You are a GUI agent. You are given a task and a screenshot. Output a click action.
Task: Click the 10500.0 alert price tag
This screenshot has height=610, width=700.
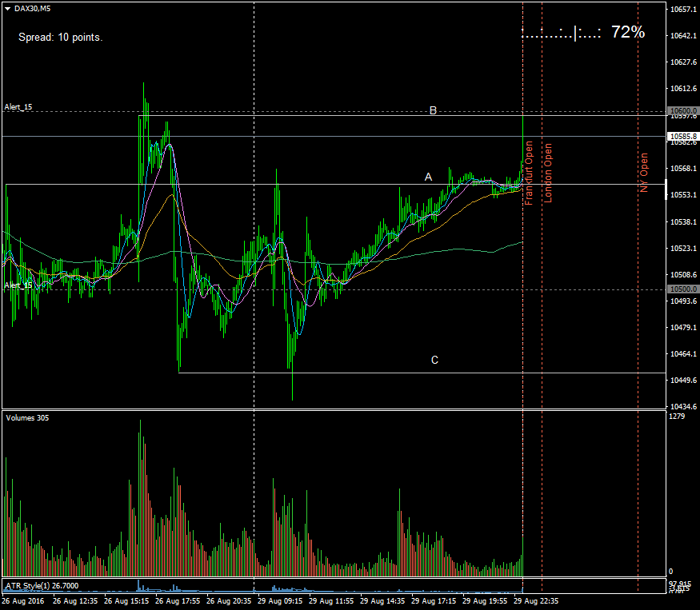pos(684,289)
